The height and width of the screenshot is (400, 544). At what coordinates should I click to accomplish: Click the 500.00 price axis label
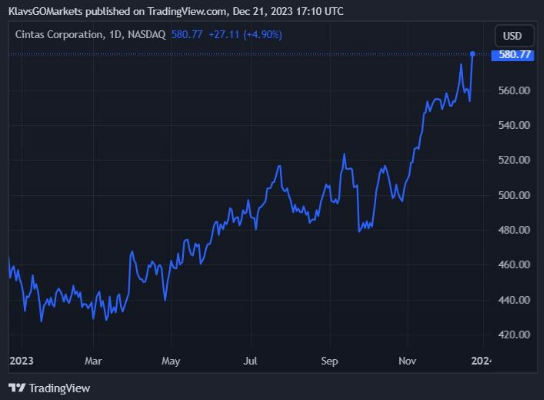click(x=514, y=195)
